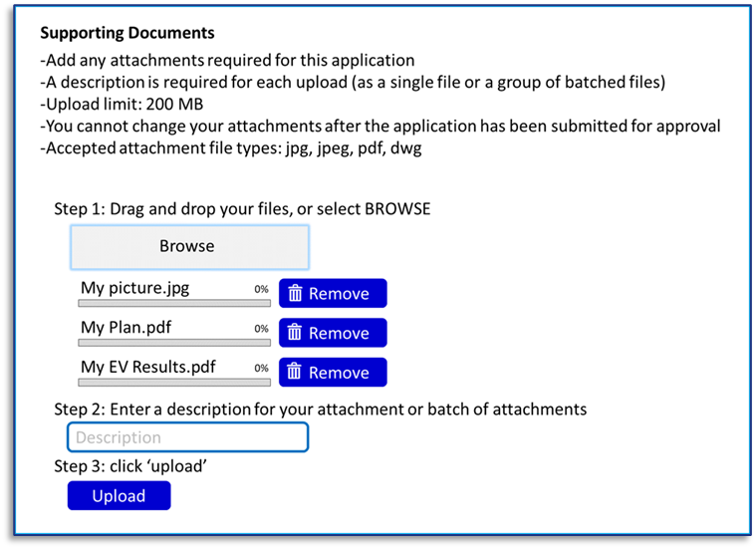Select the My Plan.pdf file name
The height and width of the screenshot is (549, 756).
(x=126, y=327)
